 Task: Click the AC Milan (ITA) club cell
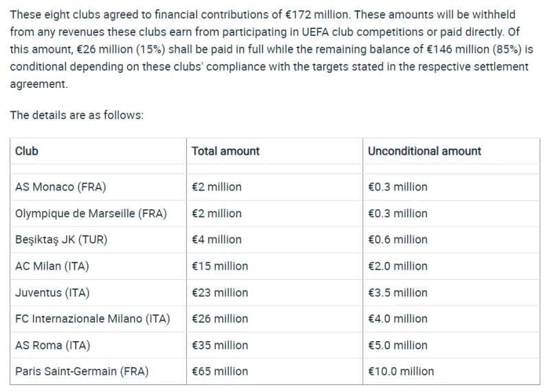(x=52, y=266)
